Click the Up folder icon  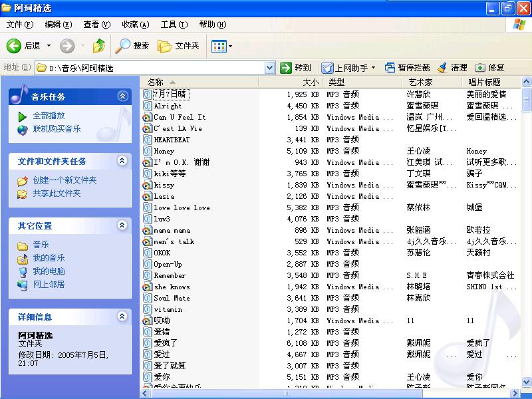[99, 46]
